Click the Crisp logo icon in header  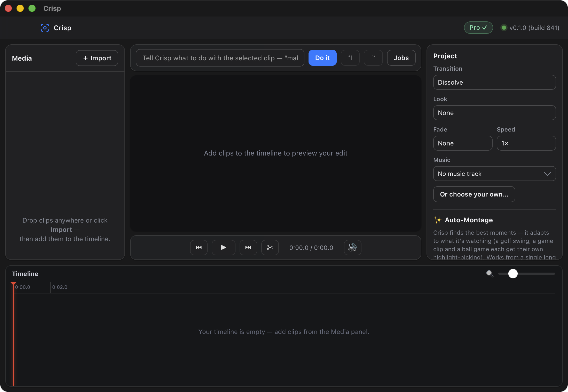pos(45,28)
